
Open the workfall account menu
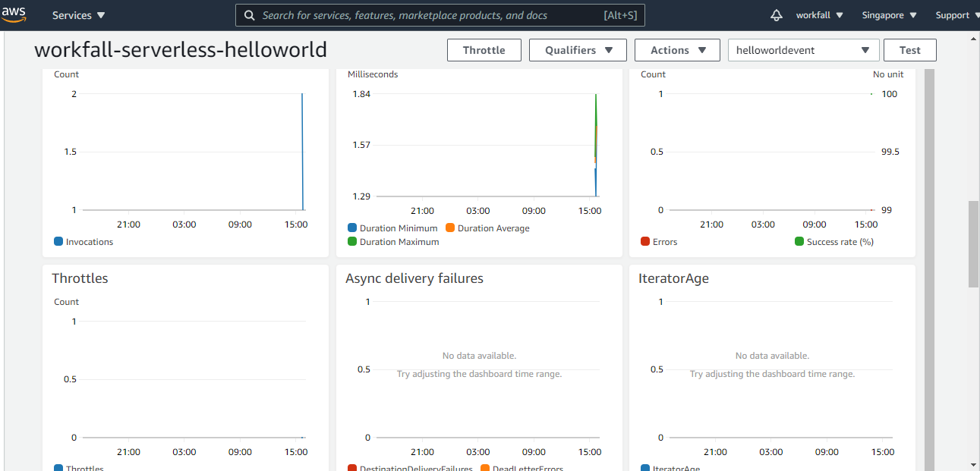[x=819, y=15]
